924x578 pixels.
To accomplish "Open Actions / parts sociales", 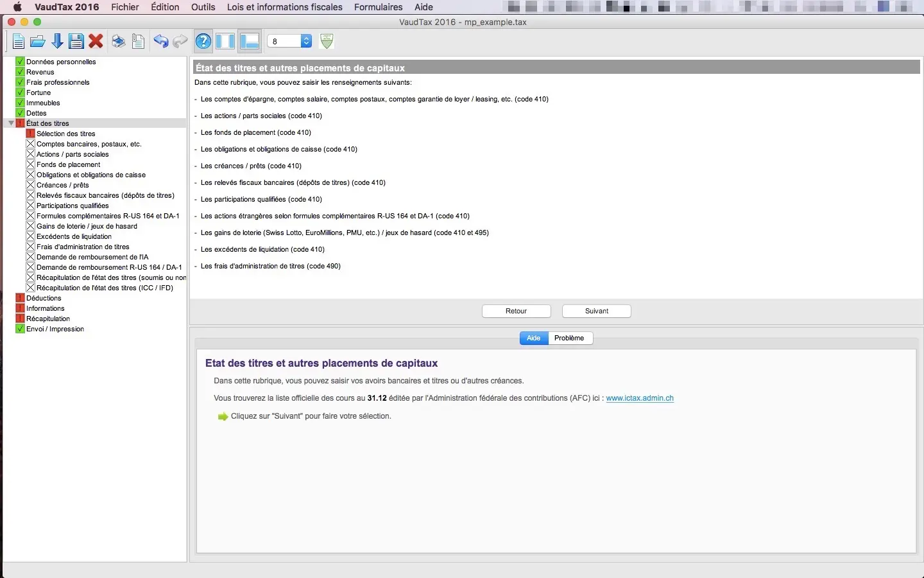I will [x=73, y=154].
